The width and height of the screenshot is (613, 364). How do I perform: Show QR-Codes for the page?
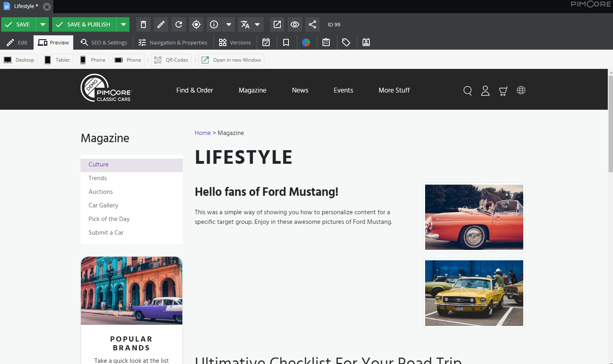point(171,60)
